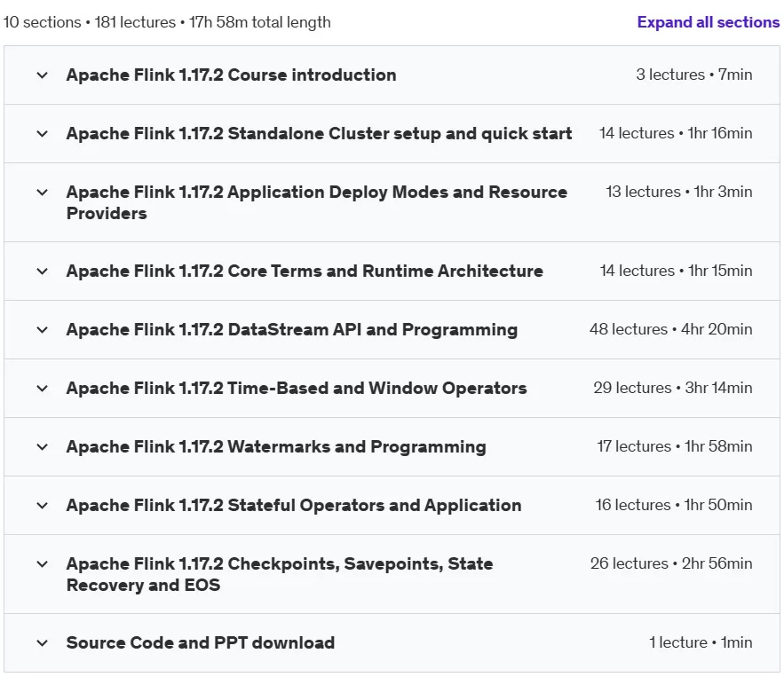The image size is (784, 677).
Task: Click Standalone Cluster setup and quick start title
Action: [x=319, y=133]
